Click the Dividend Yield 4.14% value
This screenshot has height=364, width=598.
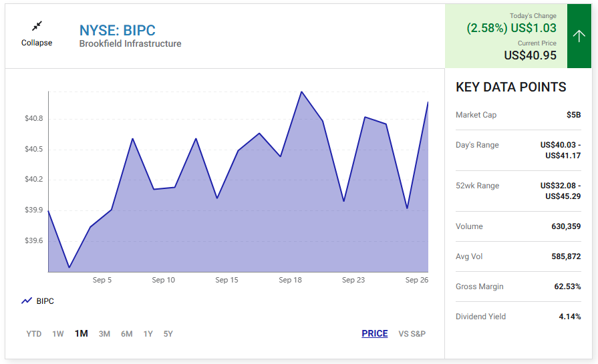(x=570, y=317)
